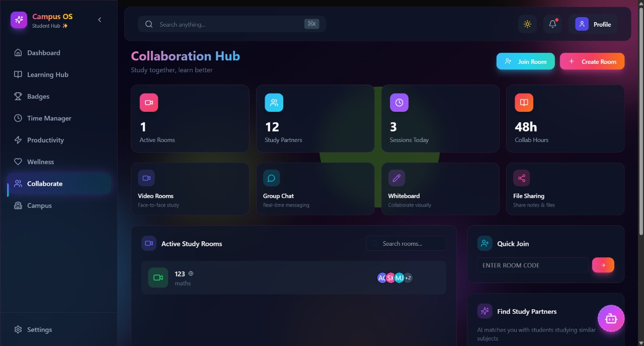Image resolution: width=644 pixels, height=346 pixels.
Task: Collapse the sidebar with the chevron arrow
Action: pyautogui.click(x=100, y=20)
